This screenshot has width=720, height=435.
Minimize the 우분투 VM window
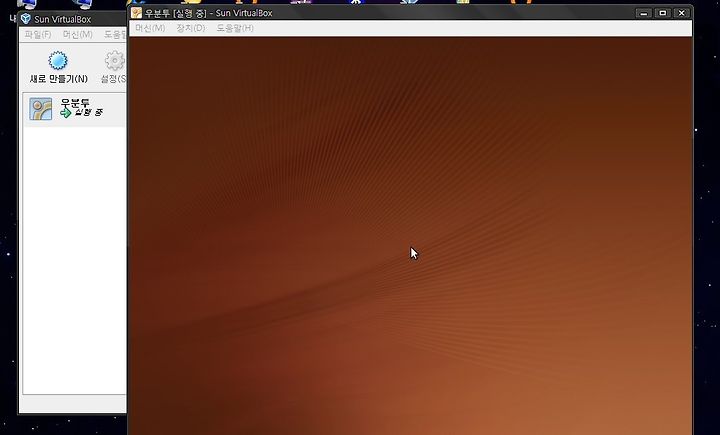[644, 13]
